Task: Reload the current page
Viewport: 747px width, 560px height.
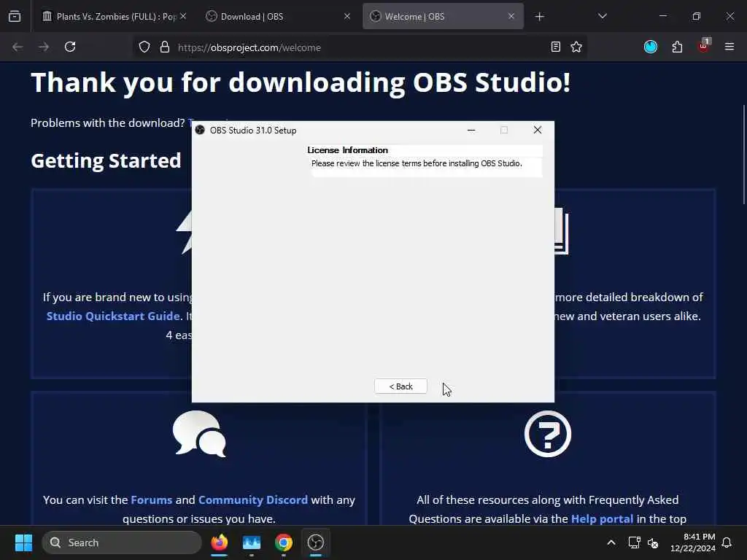Action: (70, 47)
